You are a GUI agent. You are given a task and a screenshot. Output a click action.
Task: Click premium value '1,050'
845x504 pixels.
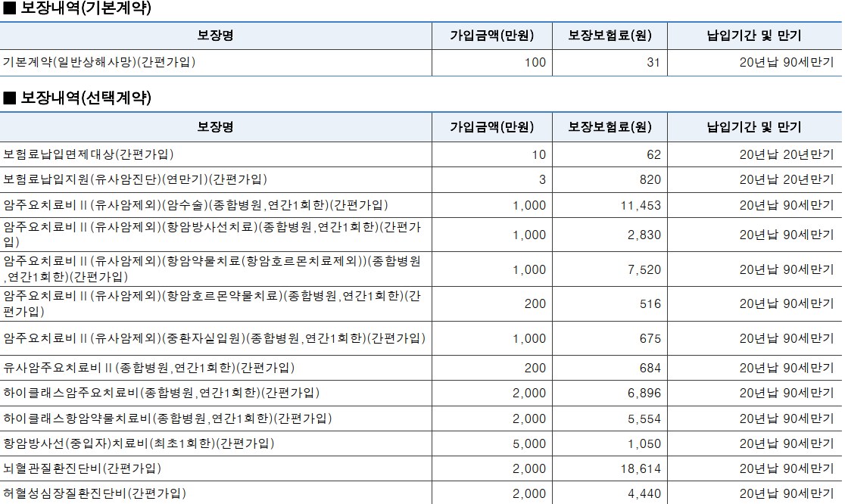pyautogui.click(x=644, y=443)
